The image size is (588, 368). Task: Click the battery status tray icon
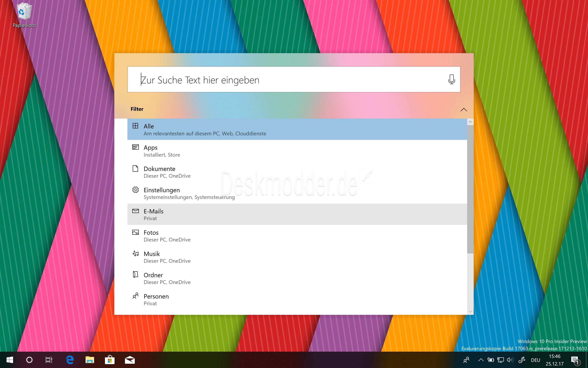coord(491,360)
